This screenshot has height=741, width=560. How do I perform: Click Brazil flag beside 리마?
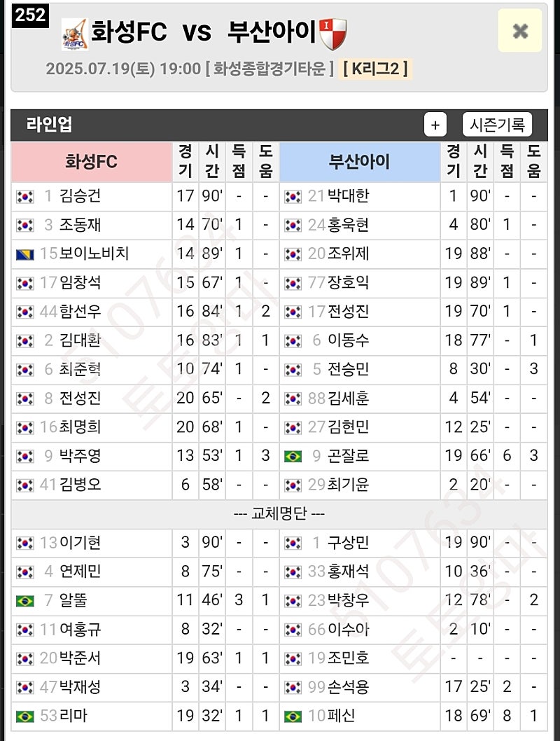pyautogui.click(x=25, y=716)
